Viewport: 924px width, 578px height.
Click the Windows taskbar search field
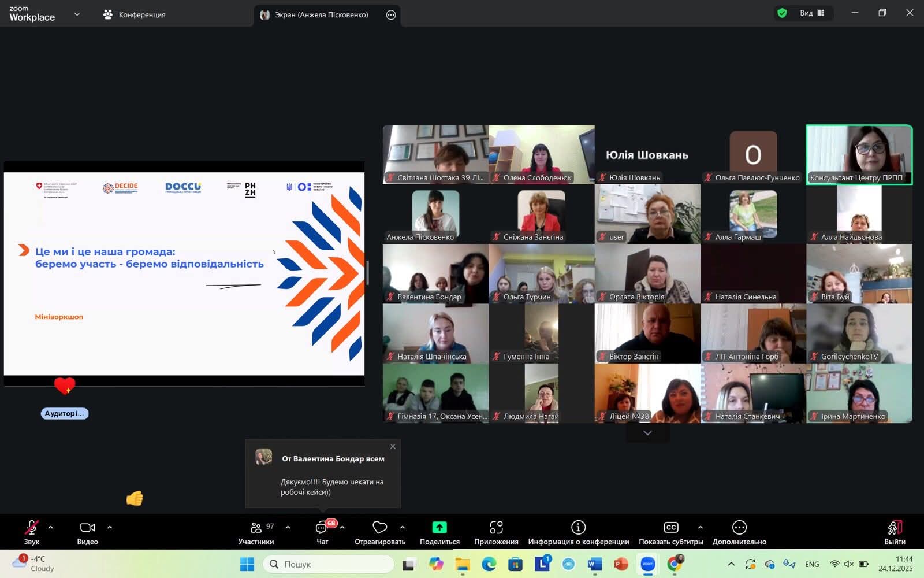click(328, 564)
